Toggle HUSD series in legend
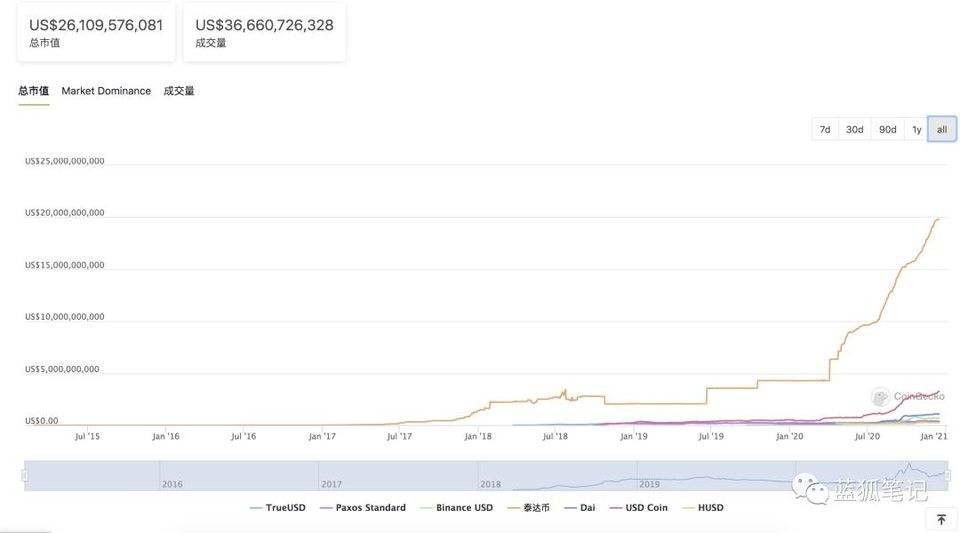This screenshot has height=533, width=960. [703, 507]
